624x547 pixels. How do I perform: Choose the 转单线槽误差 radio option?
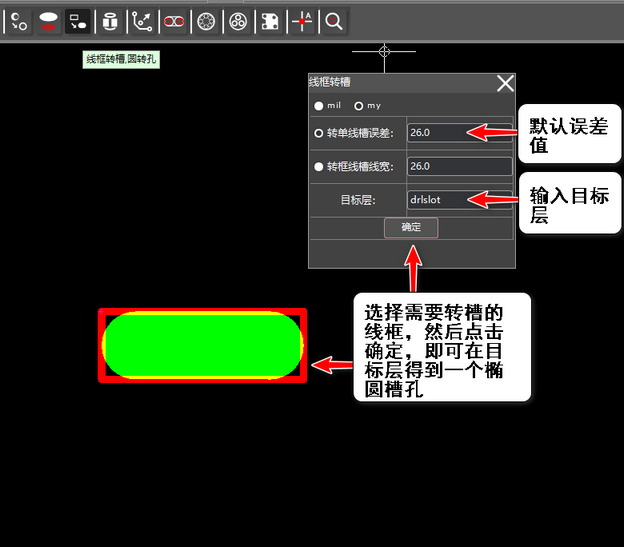tap(319, 133)
